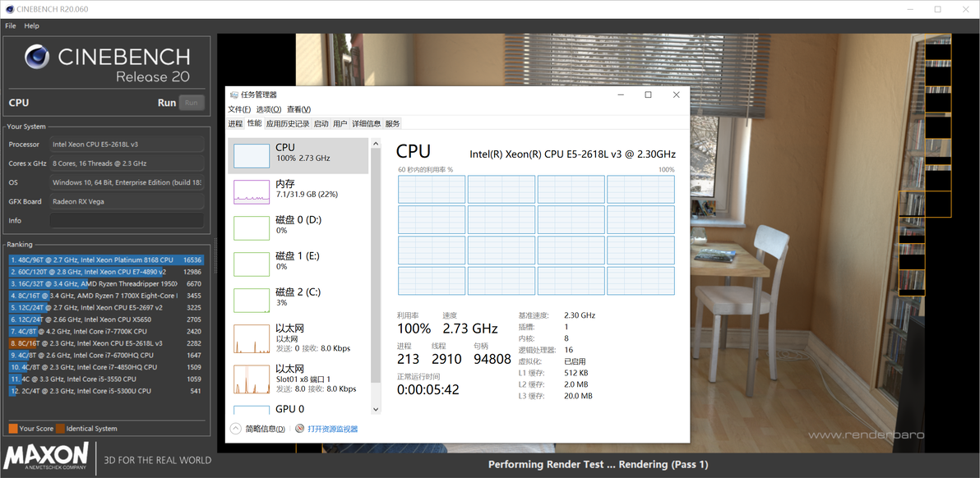Open Task Manager 选项(O) menu
980x478 pixels.
[x=269, y=109]
